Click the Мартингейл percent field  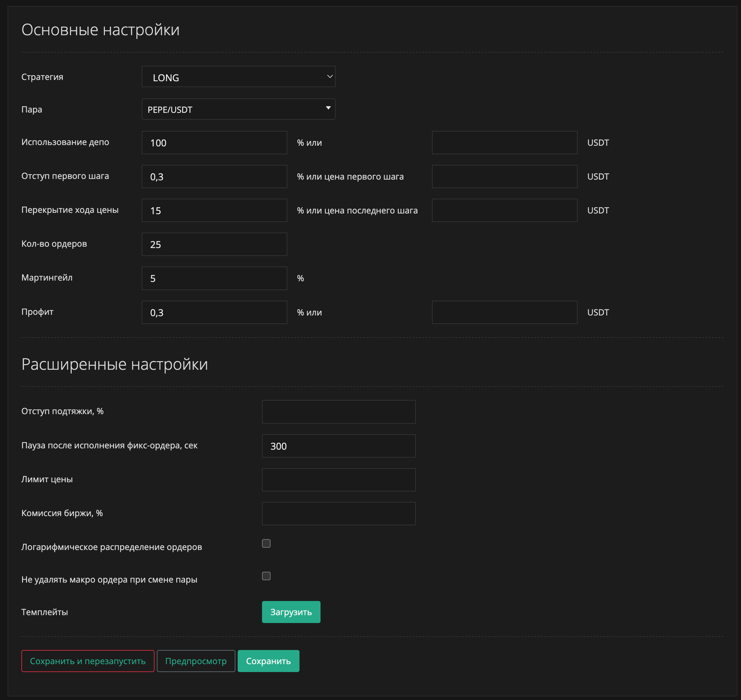pyautogui.click(x=214, y=278)
